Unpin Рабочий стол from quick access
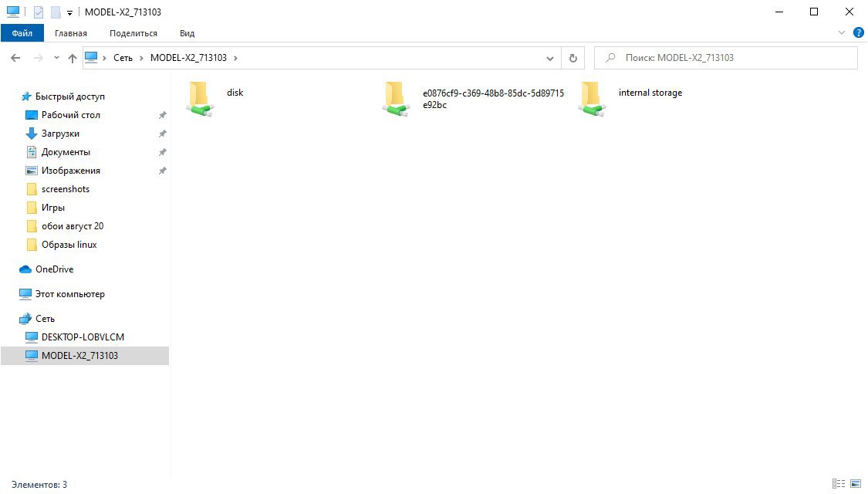Image resolution: width=868 pixels, height=494 pixels. [162, 115]
